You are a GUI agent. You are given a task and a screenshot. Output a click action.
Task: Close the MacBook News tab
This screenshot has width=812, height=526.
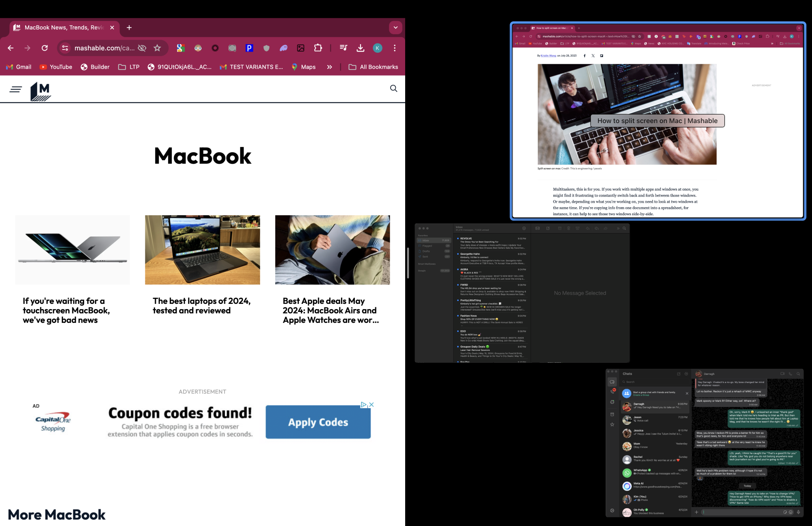pos(112,28)
